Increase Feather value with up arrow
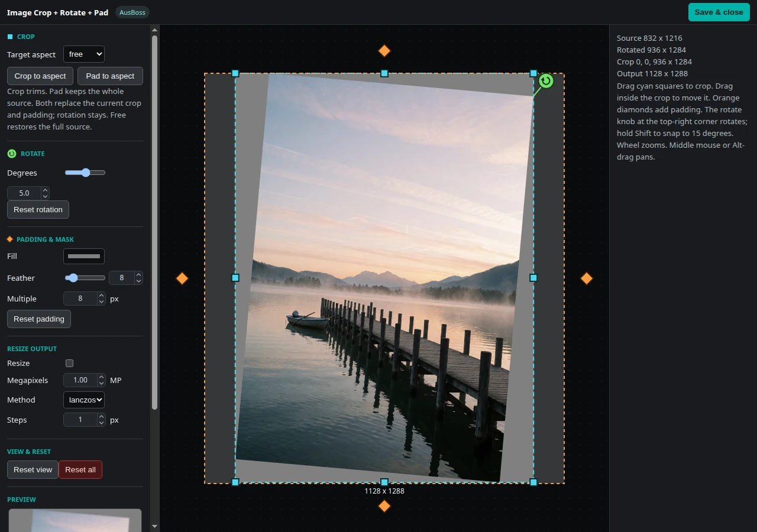Viewport: 757px width, 532px height. point(138,275)
